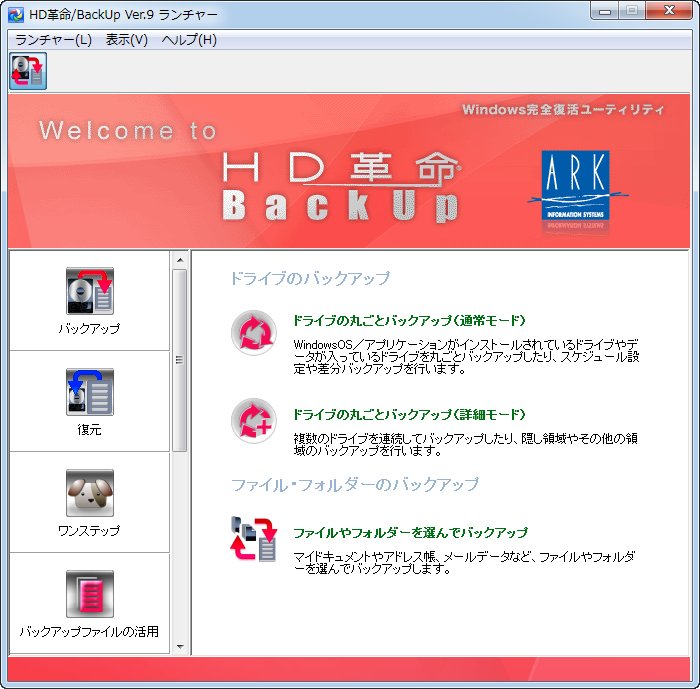Open the ヘルプ(H) menu
The image size is (700, 689).
(189, 40)
